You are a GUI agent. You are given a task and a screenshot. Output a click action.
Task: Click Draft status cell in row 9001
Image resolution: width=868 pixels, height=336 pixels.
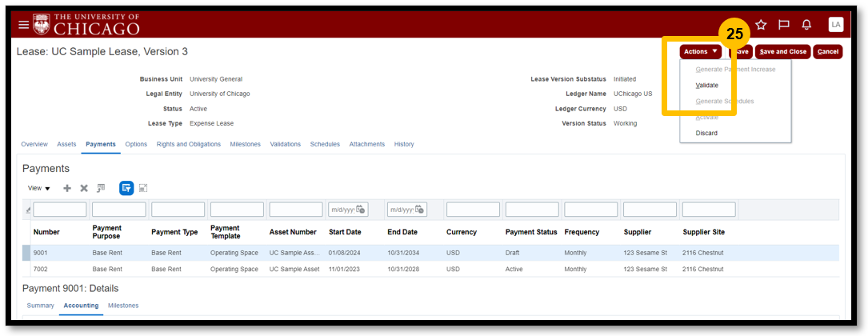point(513,253)
